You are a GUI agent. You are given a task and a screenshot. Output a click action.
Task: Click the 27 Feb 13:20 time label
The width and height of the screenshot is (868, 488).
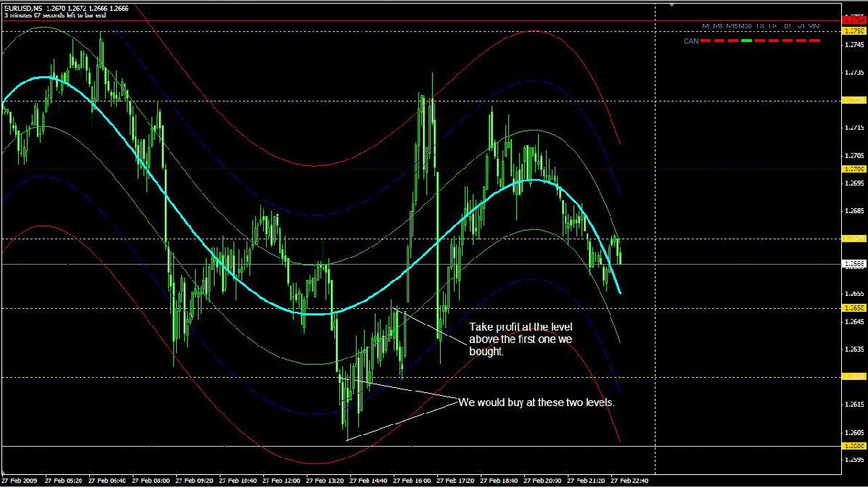pos(325,481)
